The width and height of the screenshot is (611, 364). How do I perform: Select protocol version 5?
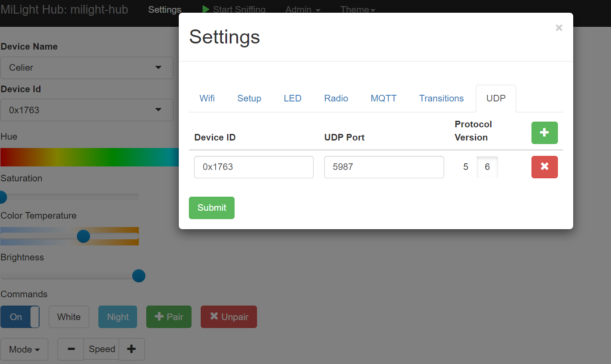[466, 167]
